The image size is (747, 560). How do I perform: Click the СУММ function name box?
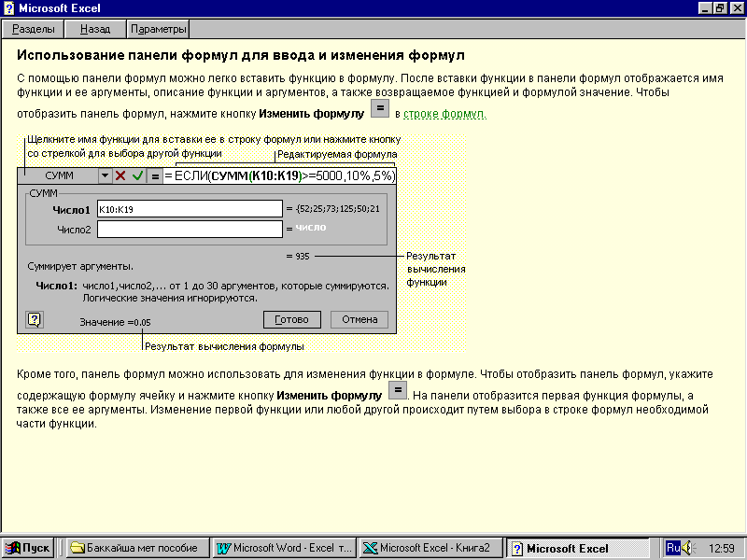tap(59, 175)
